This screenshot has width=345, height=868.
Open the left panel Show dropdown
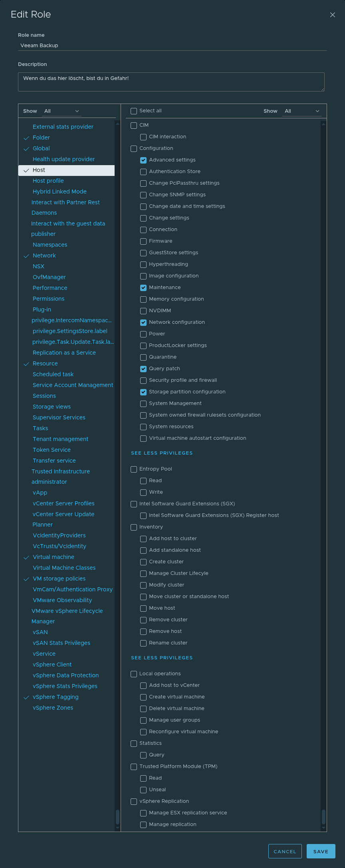tap(61, 111)
